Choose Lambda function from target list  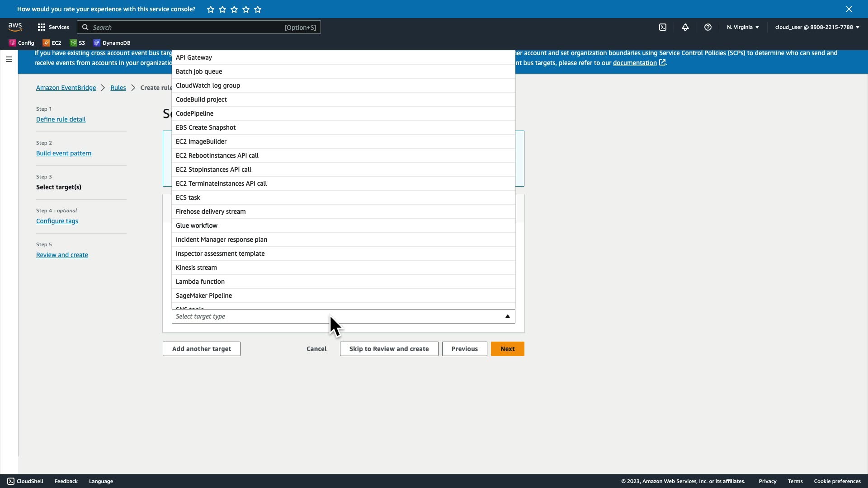(200, 282)
